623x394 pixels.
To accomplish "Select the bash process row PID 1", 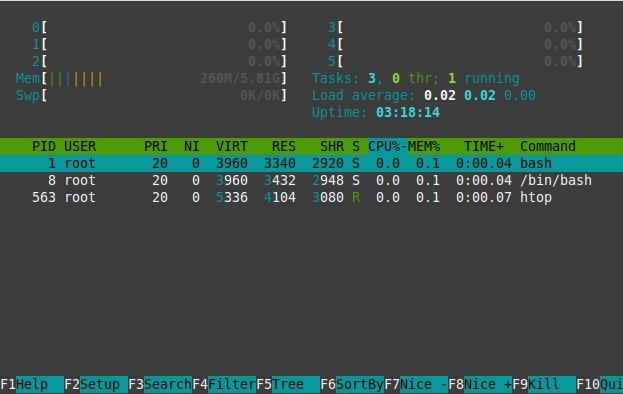I will coord(312,163).
